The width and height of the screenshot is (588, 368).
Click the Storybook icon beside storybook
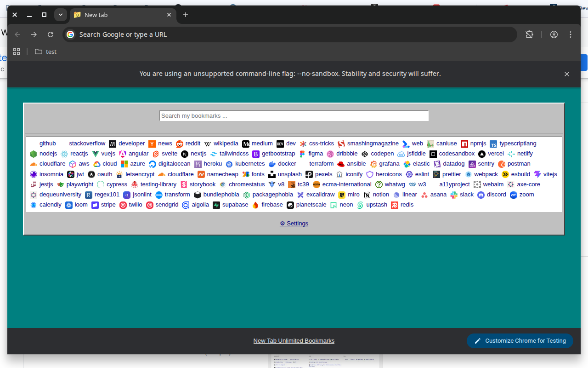[184, 185]
